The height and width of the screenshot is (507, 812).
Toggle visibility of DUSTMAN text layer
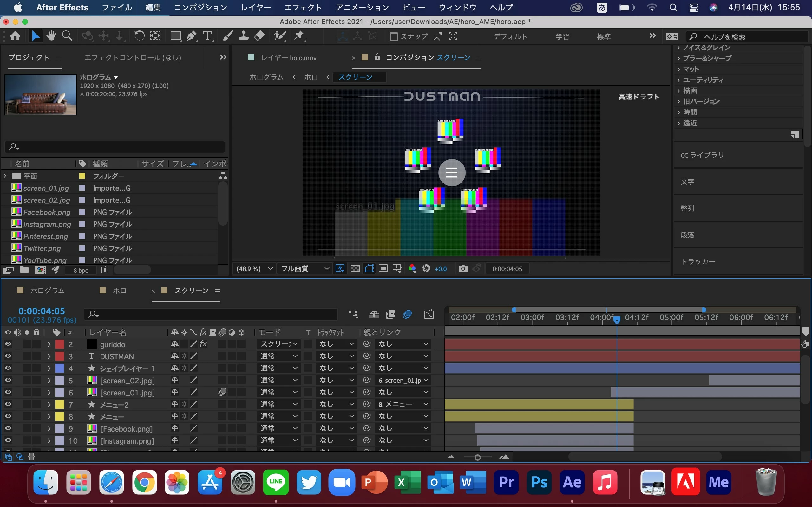8,356
